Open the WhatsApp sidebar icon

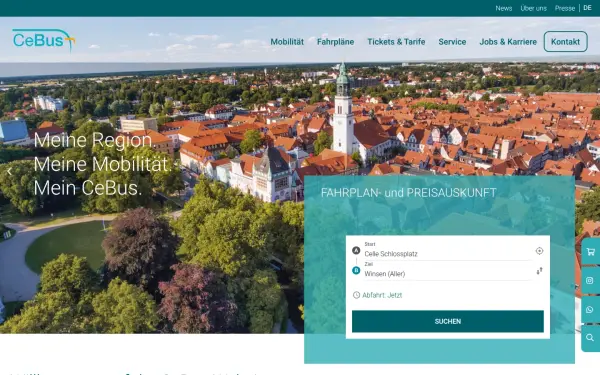pos(590,310)
